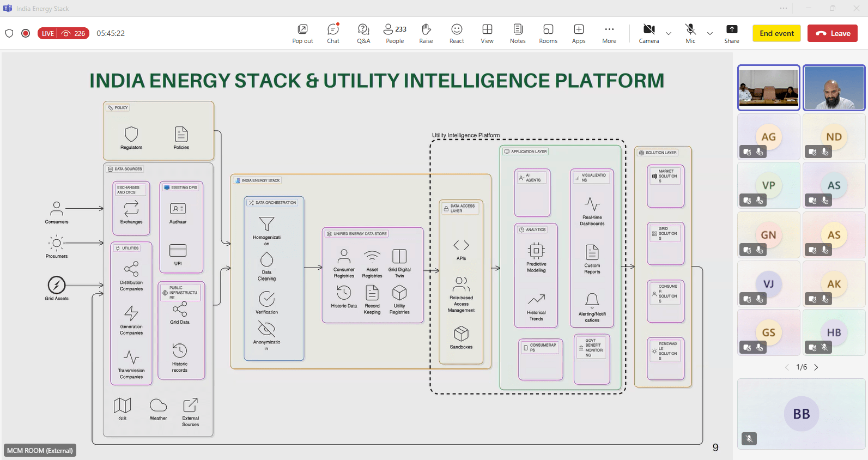
Task: Open meeting Notes
Action: click(x=518, y=33)
